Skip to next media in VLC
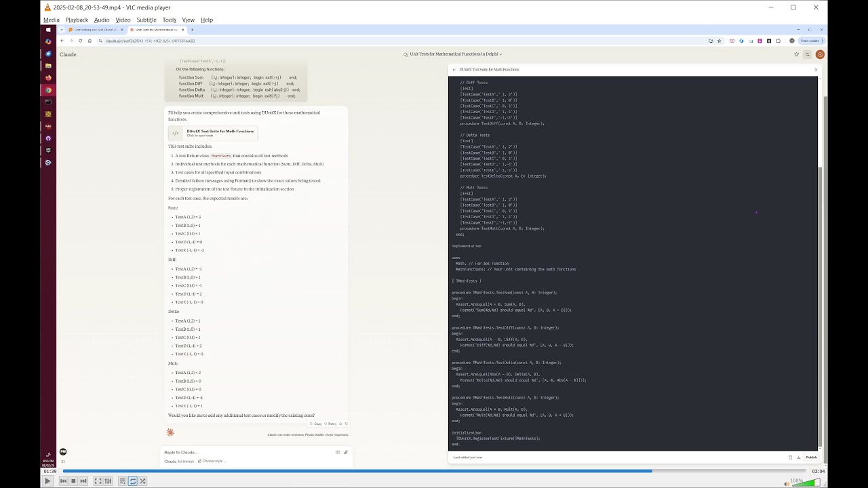This screenshot has height=488, width=868. (83, 481)
